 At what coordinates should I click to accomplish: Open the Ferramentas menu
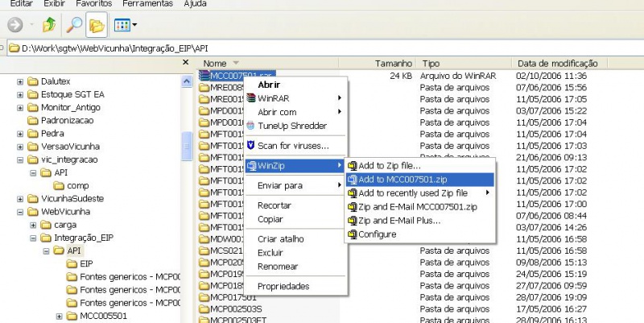click(x=146, y=4)
